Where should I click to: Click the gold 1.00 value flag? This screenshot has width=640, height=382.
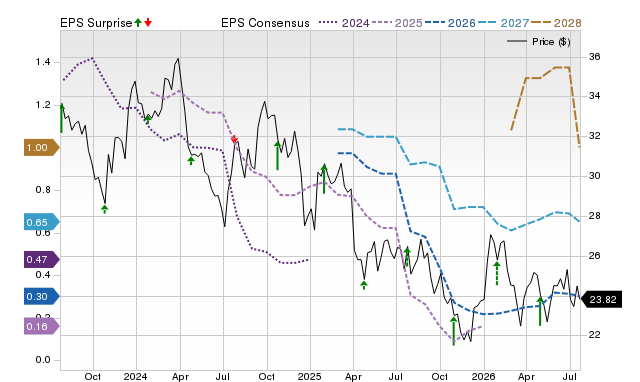41,148
